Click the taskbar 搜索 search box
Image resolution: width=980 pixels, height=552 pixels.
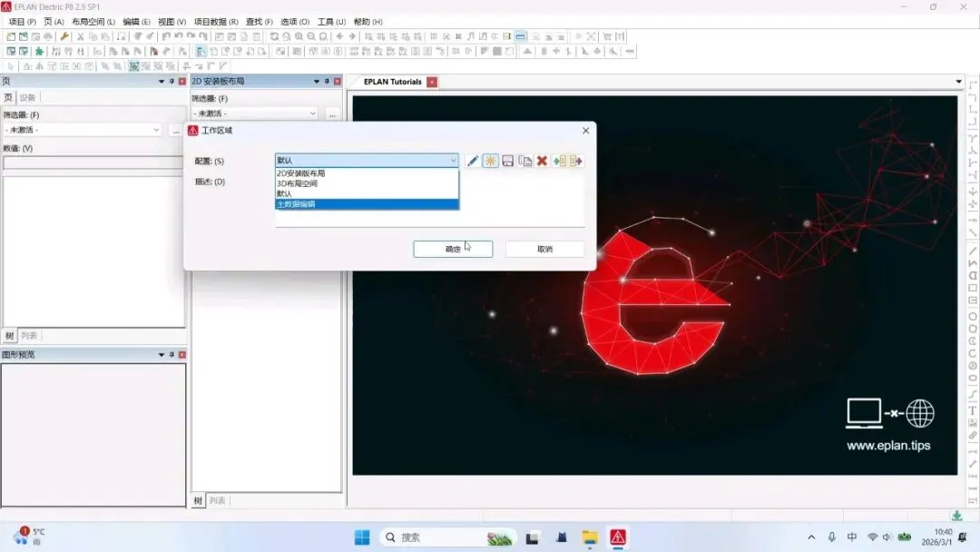click(446, 537)
